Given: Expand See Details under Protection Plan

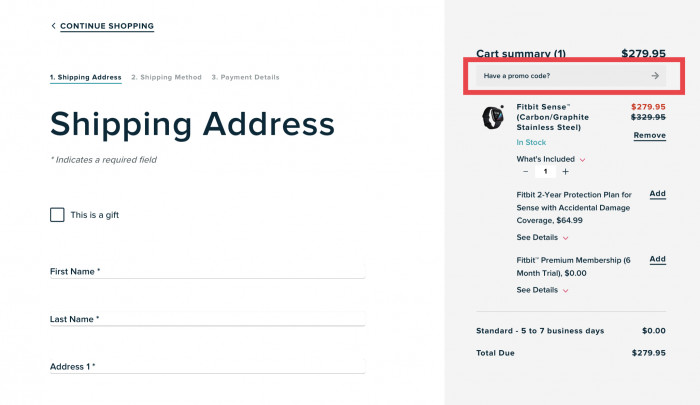Looking at the screenshot, I should coord(542,238).
